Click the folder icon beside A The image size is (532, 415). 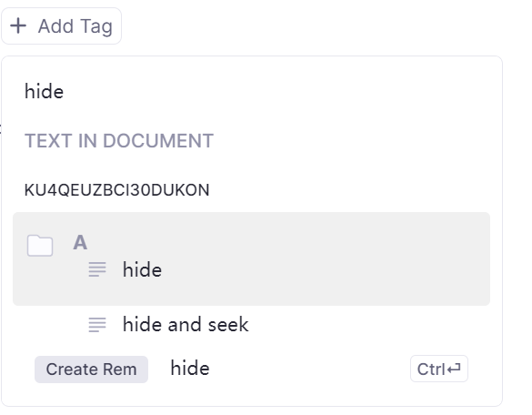(x=40, y=245)
